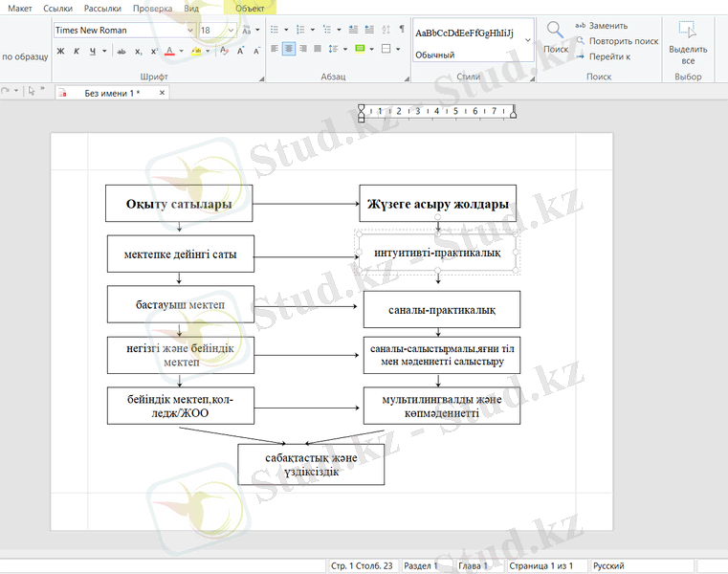Open the Объект tab

pos(250,8)
